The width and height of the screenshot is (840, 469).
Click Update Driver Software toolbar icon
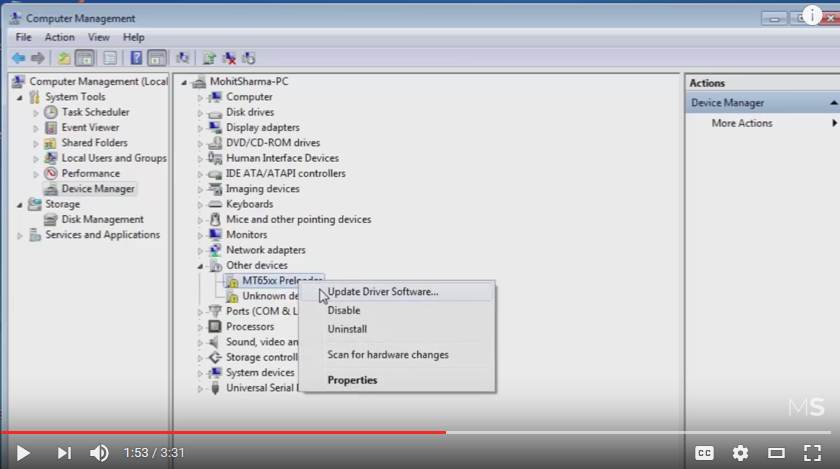pyautogui.click(x=209, y=58)
